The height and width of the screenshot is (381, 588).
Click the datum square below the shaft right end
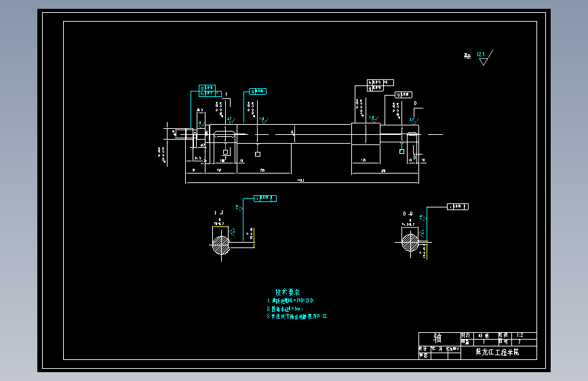[401, 151]
